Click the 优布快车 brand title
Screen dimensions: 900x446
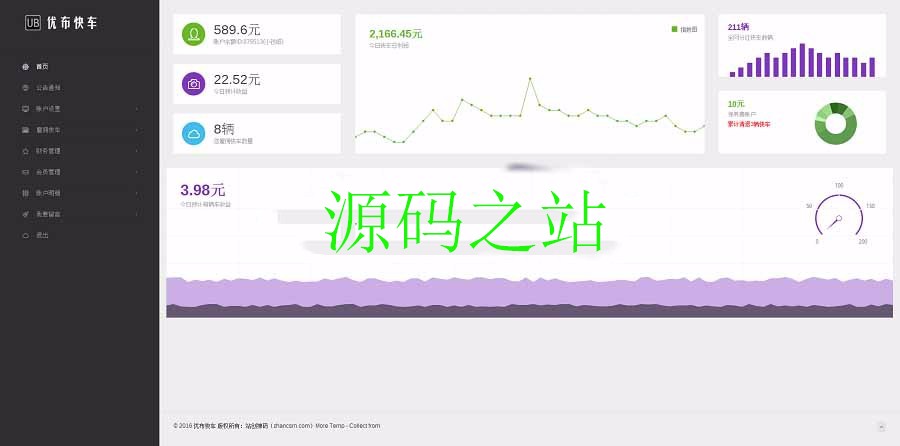(72, 23)
